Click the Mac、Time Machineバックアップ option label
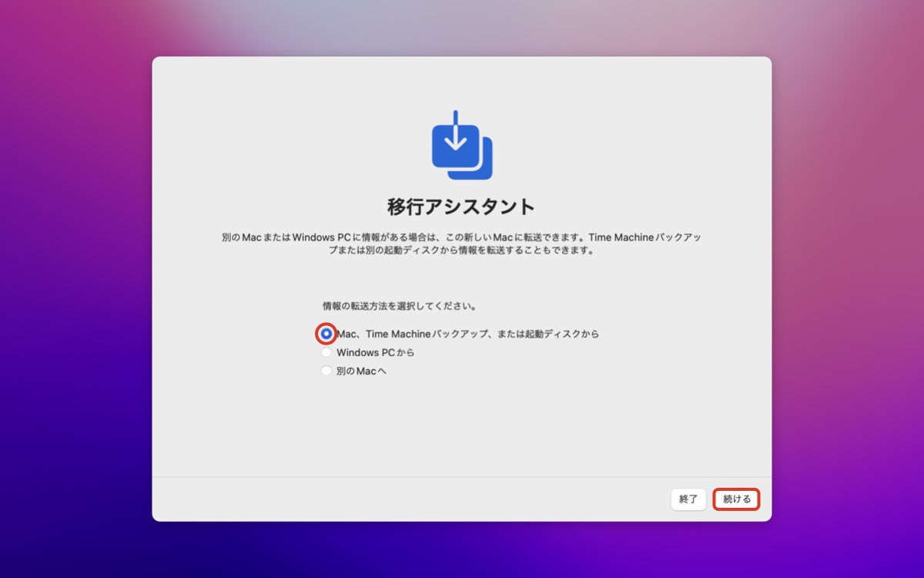Image resolution: width=924 pixels, height=578 pixels. point(468,334)
